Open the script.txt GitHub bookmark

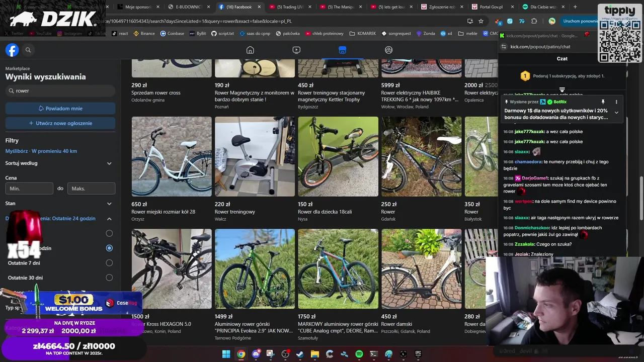tap(222, 33)
